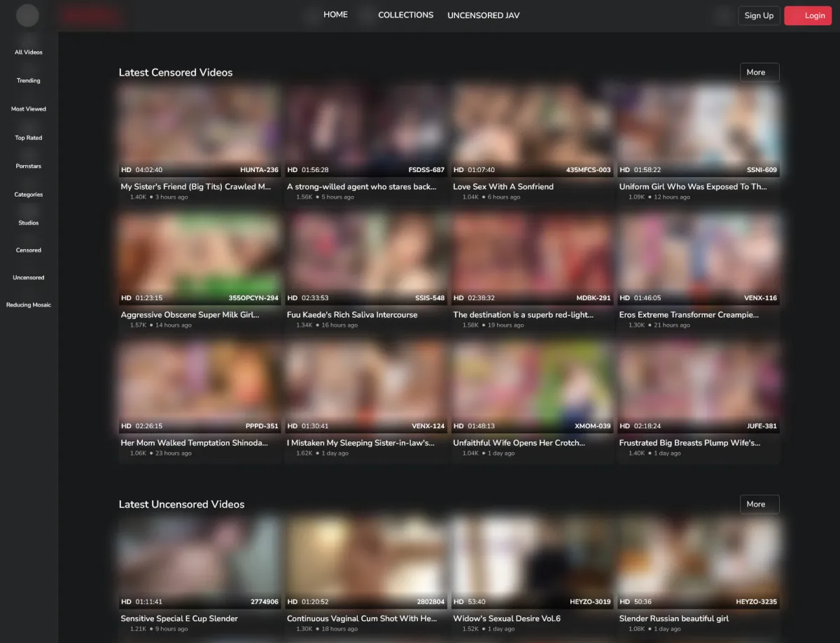Viewport: 840px width, 643px height.
Task: Select Most Viewed in the sidebar
Action: [x=29, y=109]
